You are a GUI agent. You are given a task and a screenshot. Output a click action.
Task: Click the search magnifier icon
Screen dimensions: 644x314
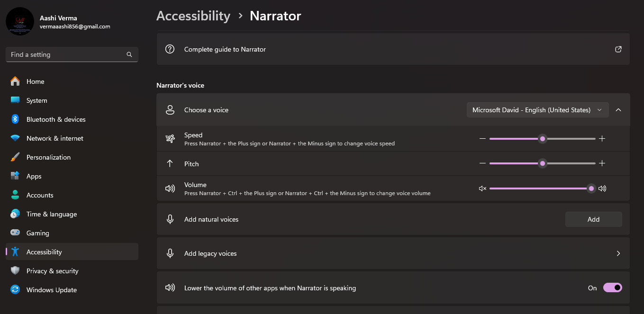pyautogui.click(x=129, y=54)
